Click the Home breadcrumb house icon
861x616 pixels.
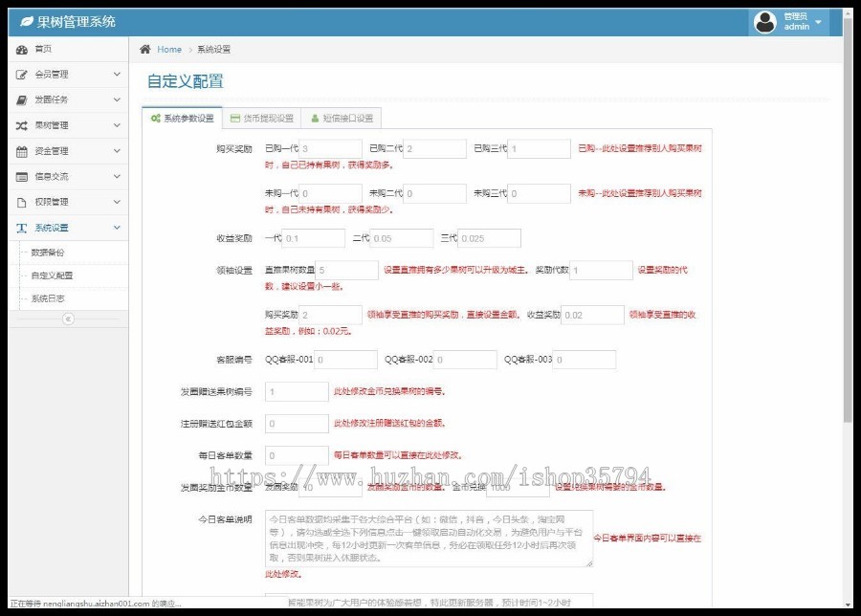click(143, 49)
